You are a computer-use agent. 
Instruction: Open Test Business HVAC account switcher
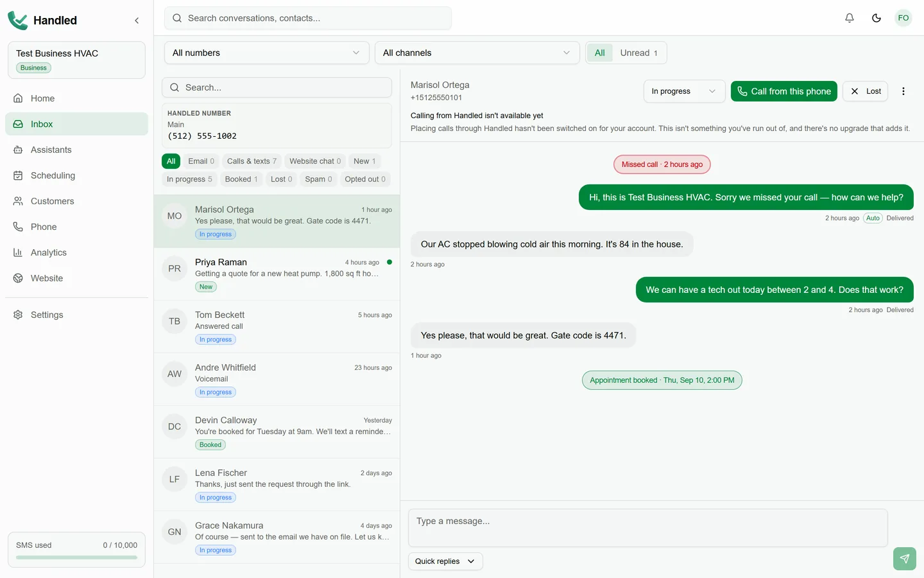click(76, 60)
